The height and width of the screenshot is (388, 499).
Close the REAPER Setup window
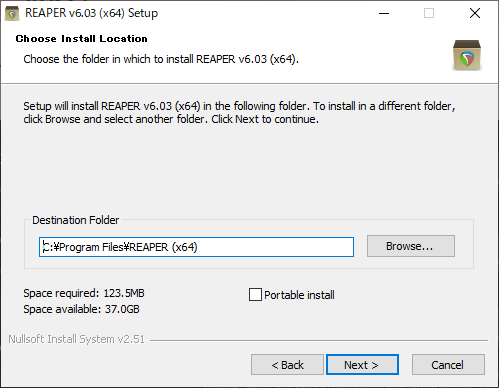(x=475, y=13)
